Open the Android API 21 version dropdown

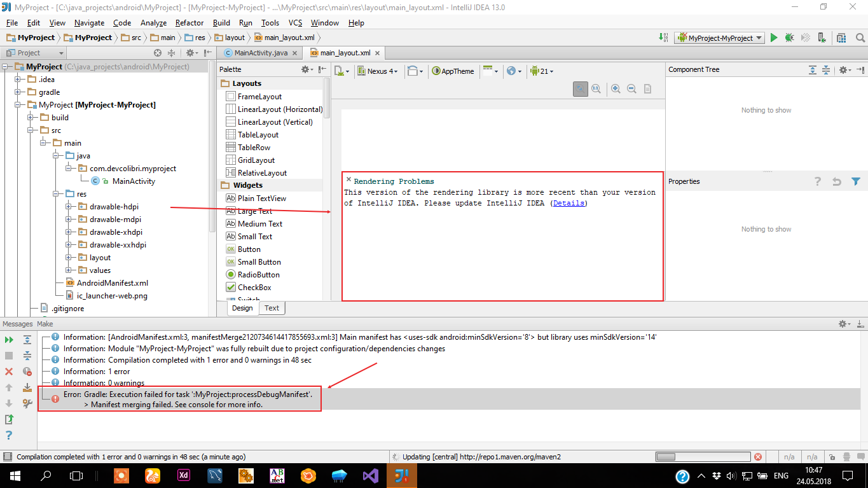[x=541, y=71]
